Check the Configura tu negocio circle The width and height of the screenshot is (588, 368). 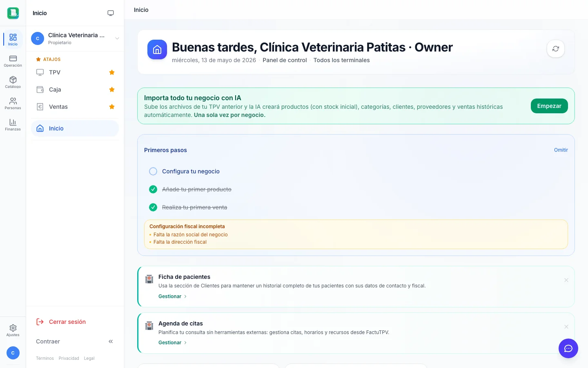153,171
